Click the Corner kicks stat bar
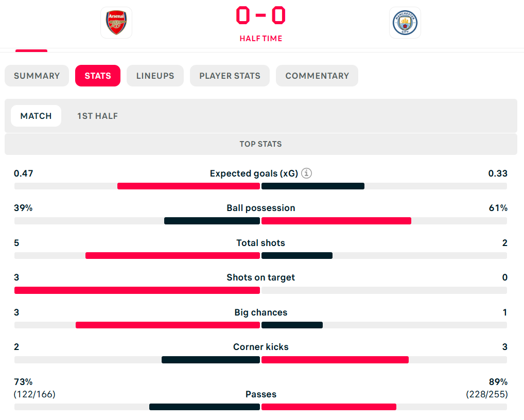 [x=260, y=360]
